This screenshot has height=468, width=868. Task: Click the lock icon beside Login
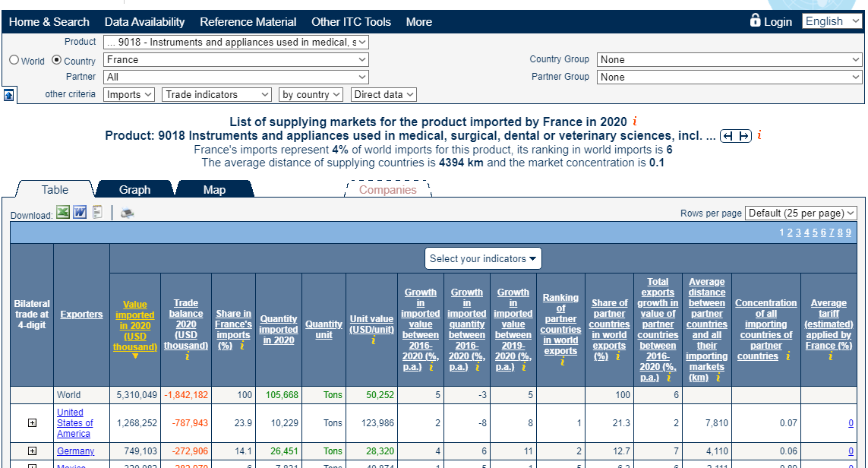tap(755, 21)
